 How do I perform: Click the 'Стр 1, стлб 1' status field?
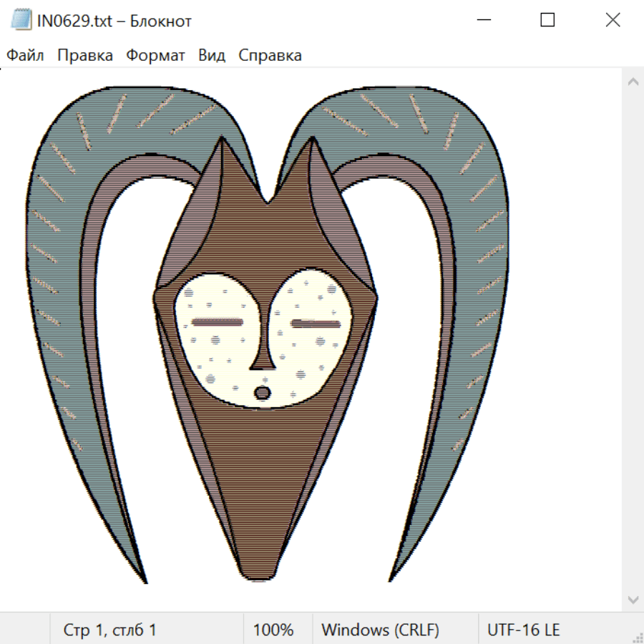point(110,630)
